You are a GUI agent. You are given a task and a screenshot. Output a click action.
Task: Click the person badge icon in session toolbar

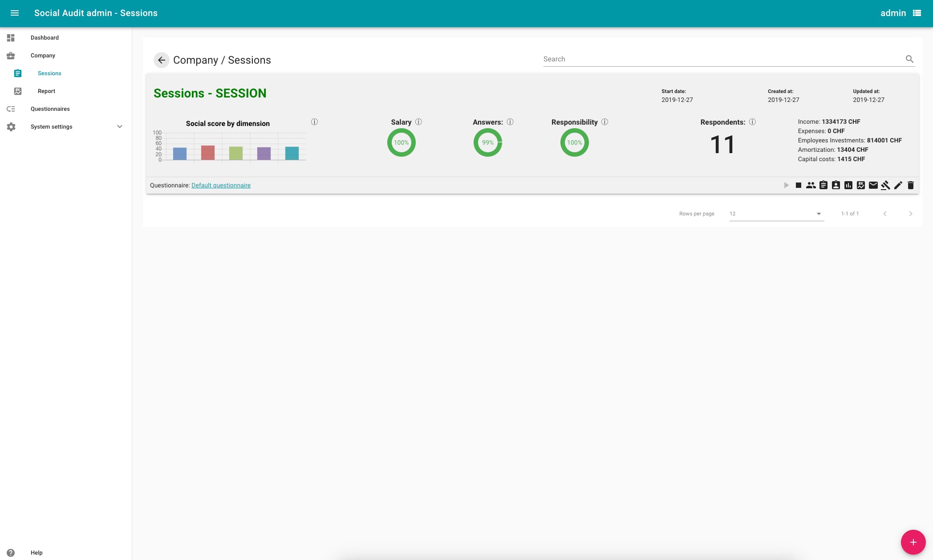click(x=836, y=185)
